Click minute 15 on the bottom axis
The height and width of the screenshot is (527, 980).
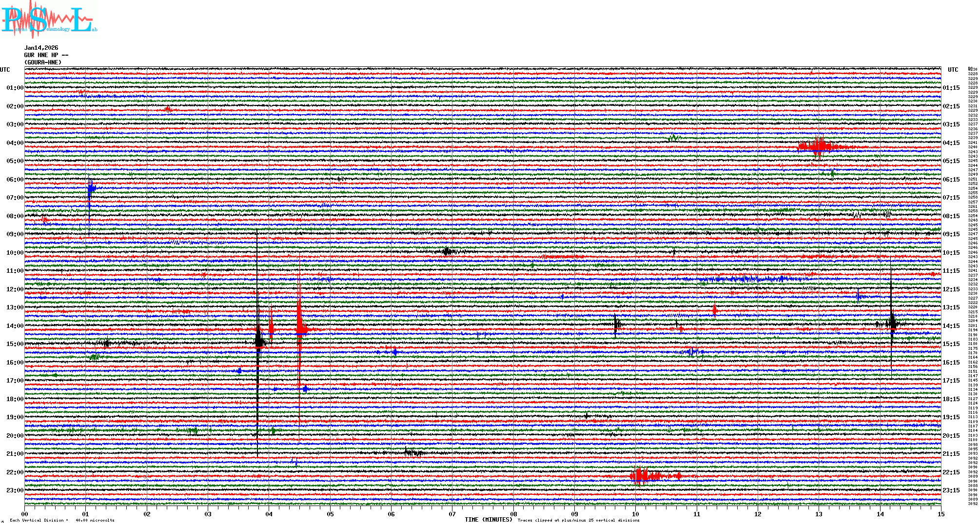tap(941, 514)
